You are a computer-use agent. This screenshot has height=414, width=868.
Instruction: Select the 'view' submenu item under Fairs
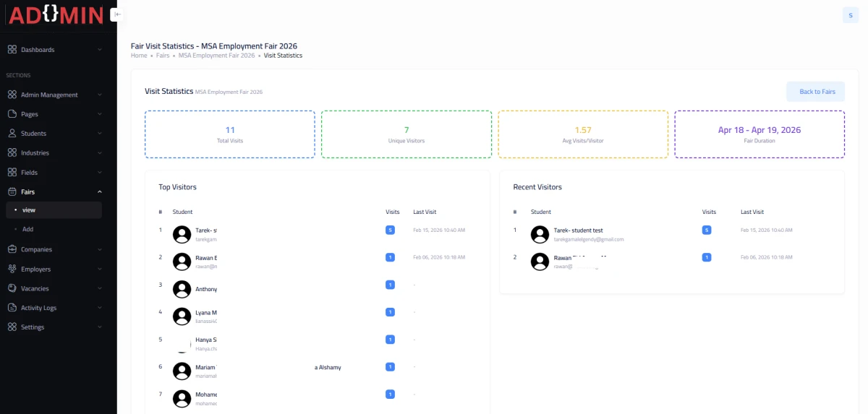pos(29,210)
